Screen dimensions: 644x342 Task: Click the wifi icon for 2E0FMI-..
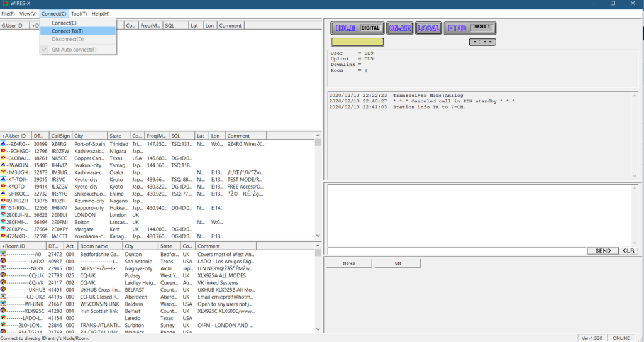click(3, 222)
